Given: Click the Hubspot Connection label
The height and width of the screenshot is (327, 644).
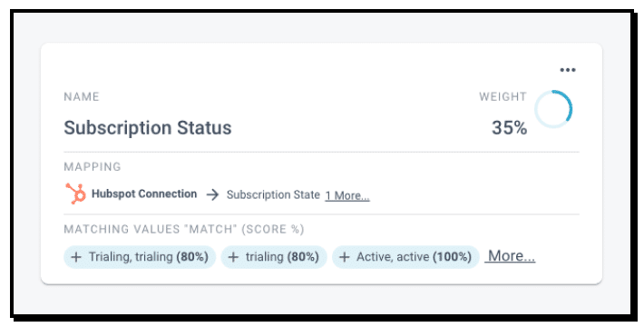Looking at the screenshot, I should tap(144, 193).
